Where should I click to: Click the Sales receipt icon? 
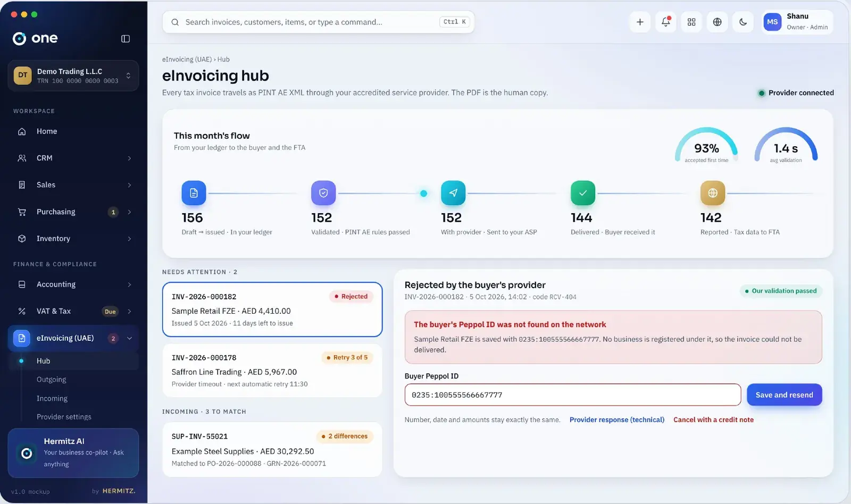[x=22, y=185]
